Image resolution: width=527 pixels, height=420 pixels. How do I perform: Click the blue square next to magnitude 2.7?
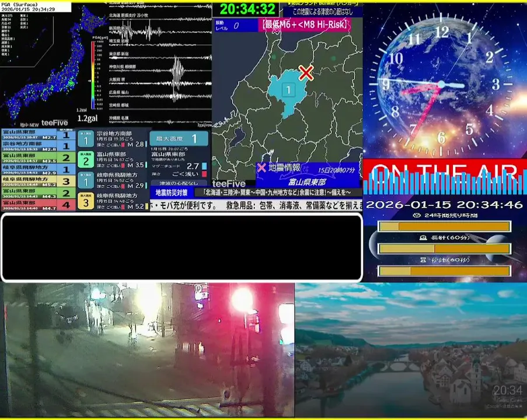204,166
